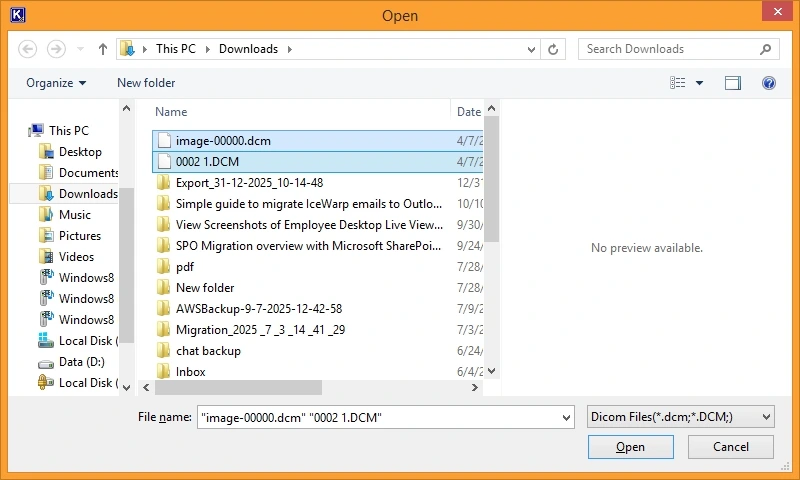This screenshot has height=480, width=800.
Task: Toggle the preview pane button
Action: point(733,83)
